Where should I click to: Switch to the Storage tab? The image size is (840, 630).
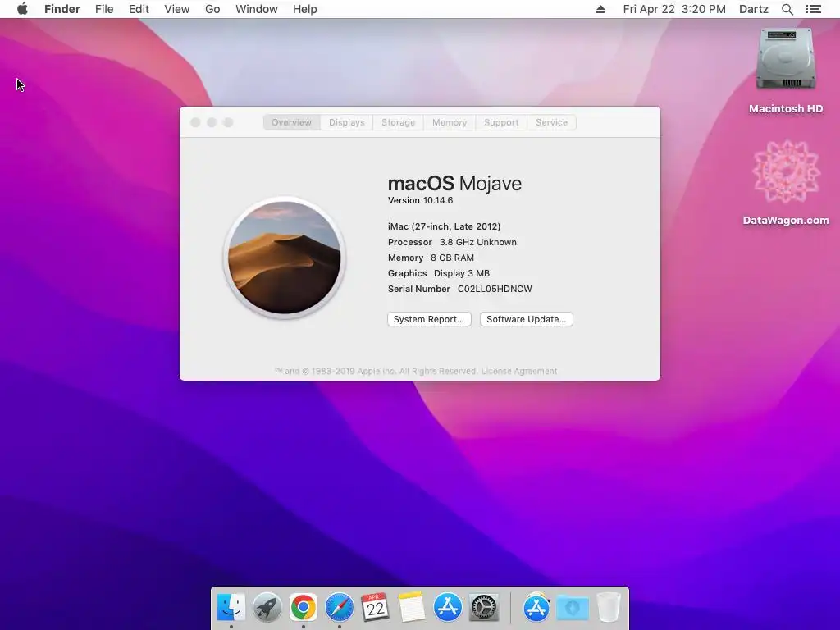398,122
